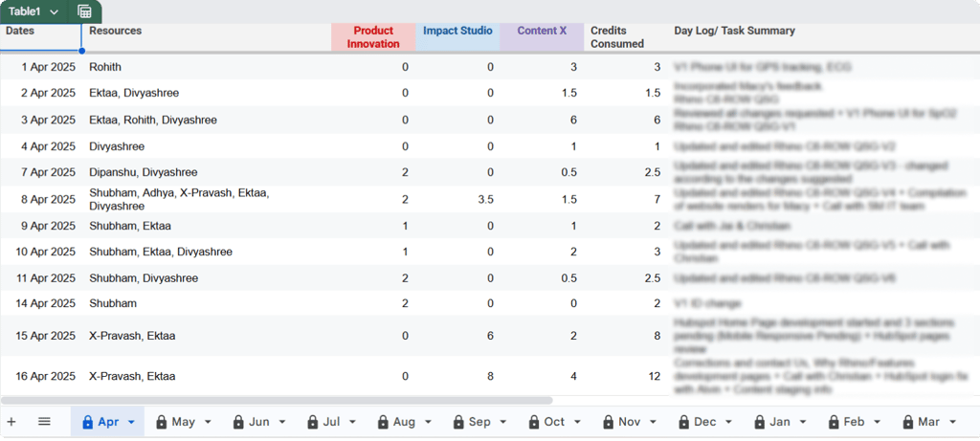The image size is (980, 441).
Task: Select the 8 Apr 2025 date cell
Action: 40,200
